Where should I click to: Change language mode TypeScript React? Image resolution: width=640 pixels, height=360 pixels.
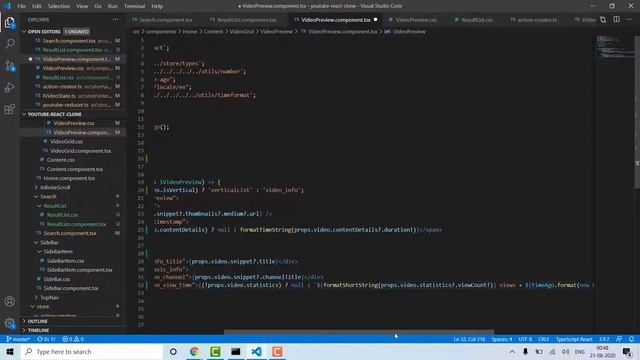click(x=573, y=339)
